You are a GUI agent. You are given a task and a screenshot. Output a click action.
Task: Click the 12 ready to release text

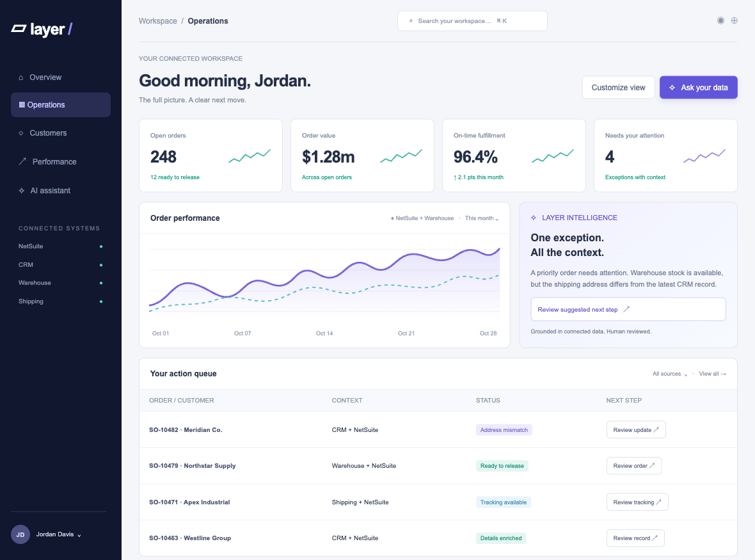click(175, 177)
